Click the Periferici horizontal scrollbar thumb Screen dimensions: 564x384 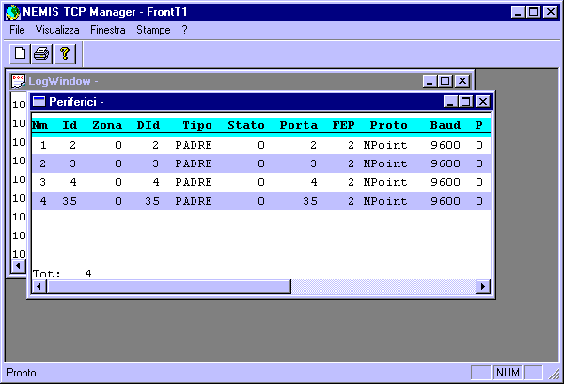[x=169, y=286]
